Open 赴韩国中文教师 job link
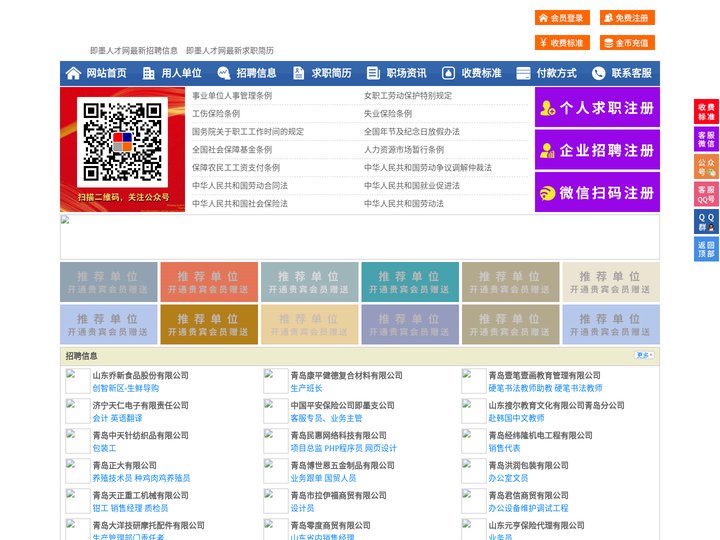The width and height of the screenshot is (720, 540). pos(516,418)
